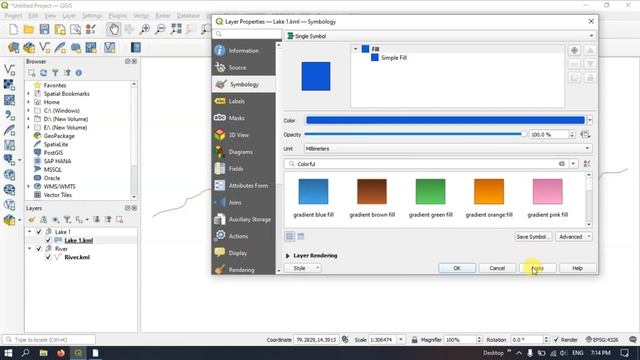Open the Auxiliary Storage section
640x360 pixels.
point(243,219)
